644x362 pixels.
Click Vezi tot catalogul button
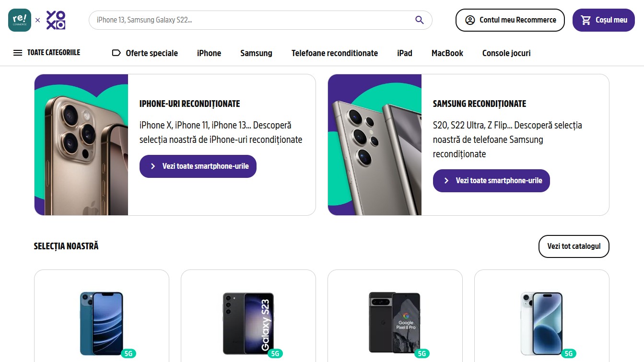pyautogui.click(x=574, y=246)
